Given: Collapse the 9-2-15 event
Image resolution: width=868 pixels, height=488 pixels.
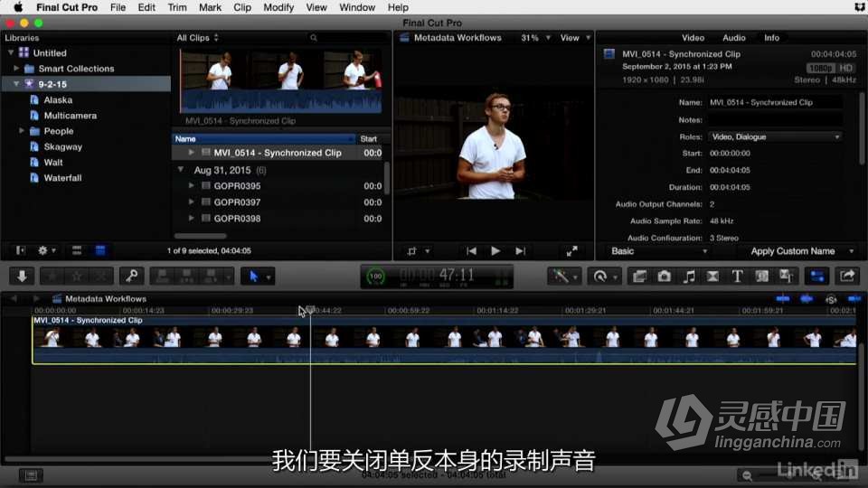Looking at the screenshot, I should coord(16,84).
